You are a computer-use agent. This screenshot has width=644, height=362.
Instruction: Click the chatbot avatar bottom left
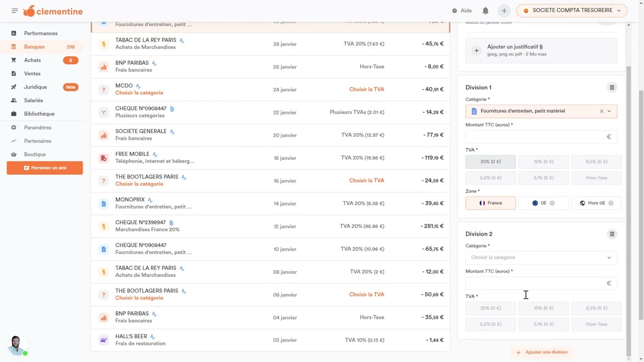pyautogui.click(x=16, y=345)
